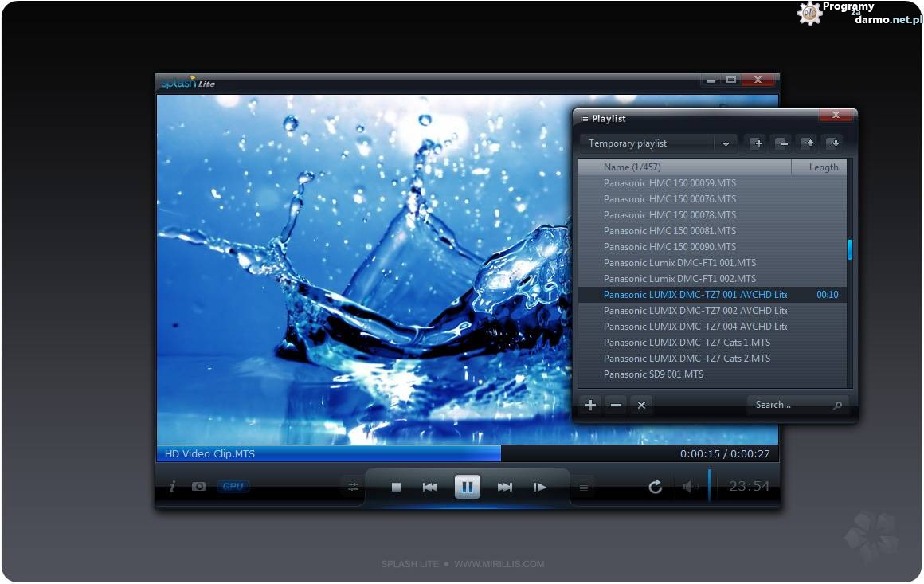The image size is (924, 584).
Task: Mute the audio with speaker icon
Action: coord(688,487)
